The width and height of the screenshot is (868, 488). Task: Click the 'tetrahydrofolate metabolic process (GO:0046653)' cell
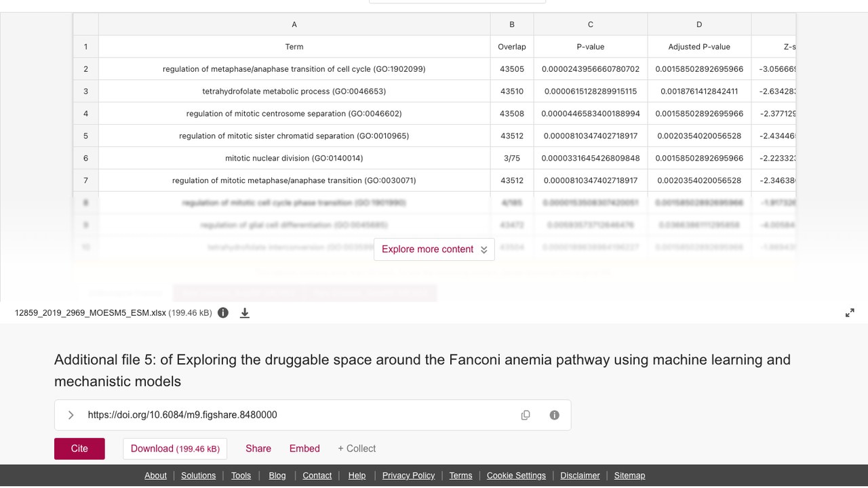pyautogui.click(x=294, y=91)
